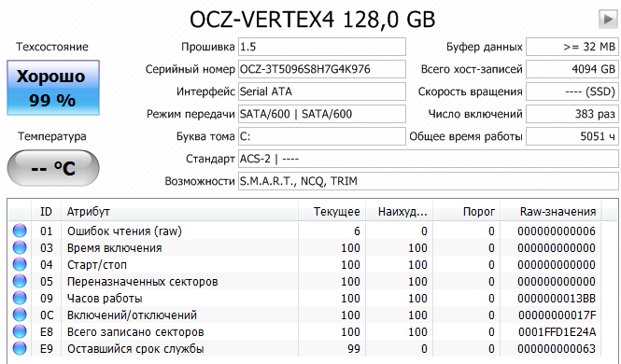
Task: Select status orb for attribute 05 row
Action: [x=20, y=281]
